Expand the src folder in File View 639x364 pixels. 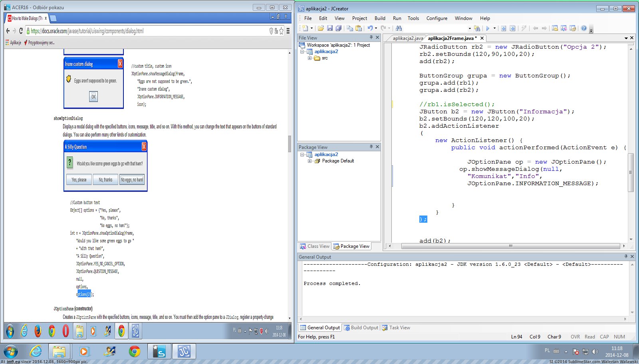coord(310,58)
